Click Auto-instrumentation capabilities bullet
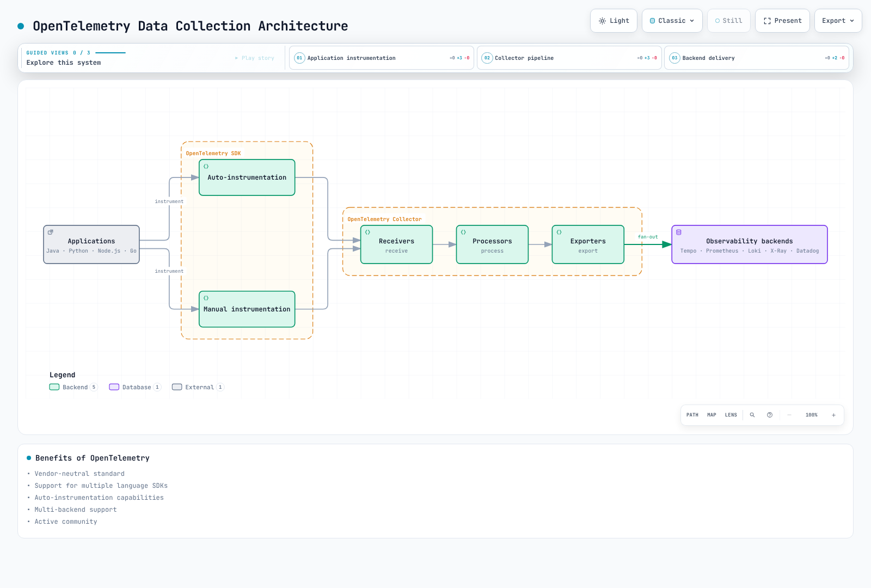The width and height of the screenshot is (871, 588). 99,498
